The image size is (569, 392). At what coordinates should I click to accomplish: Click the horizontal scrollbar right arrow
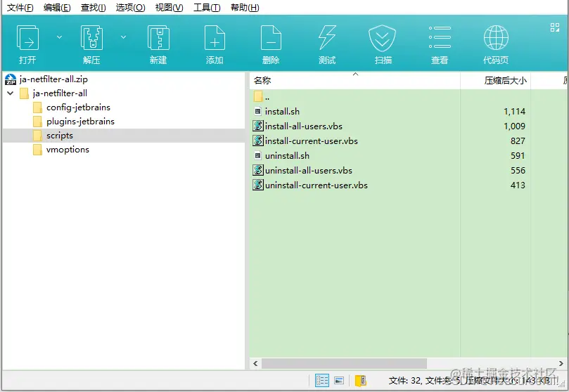561,363
